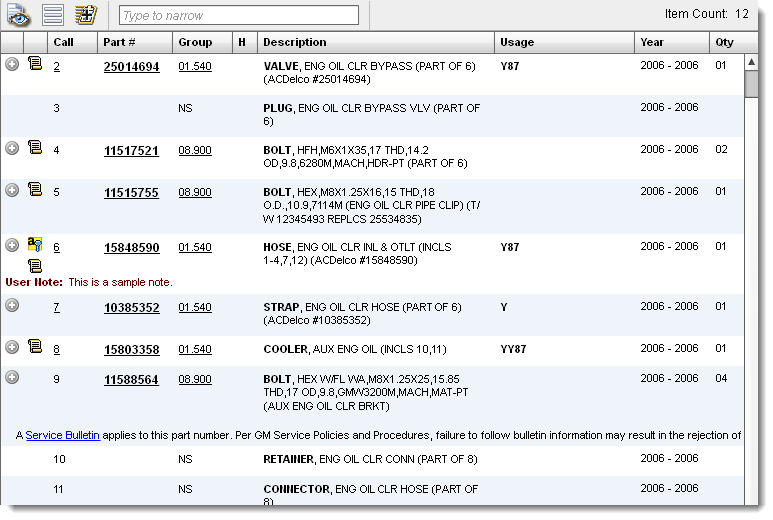773x520 pixels.
Task: Open the scroll note icon for bolt 11517521
Action: tap(35, 148)
